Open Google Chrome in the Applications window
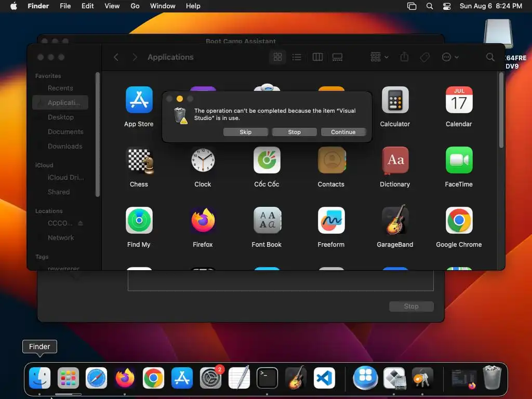This screenshot has width=532, height=399. (x=459, y=220)
